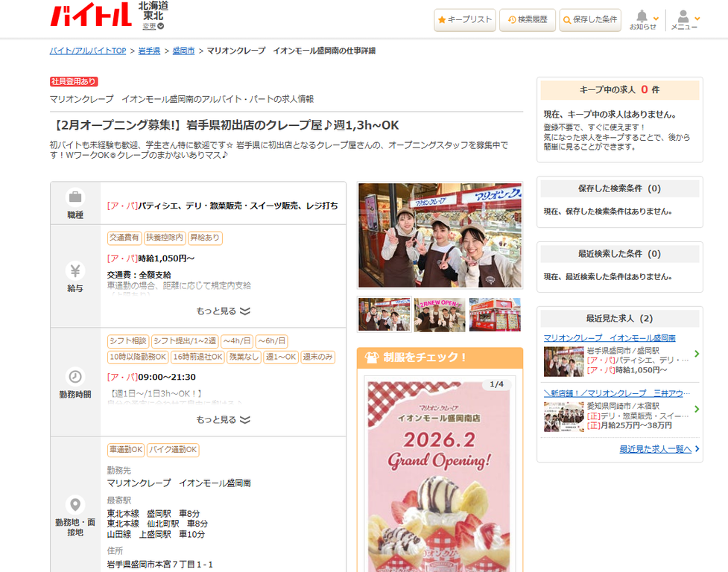Open the 新店舗!/マリオンクレープ 三井アウ… job link

[616, 393]
